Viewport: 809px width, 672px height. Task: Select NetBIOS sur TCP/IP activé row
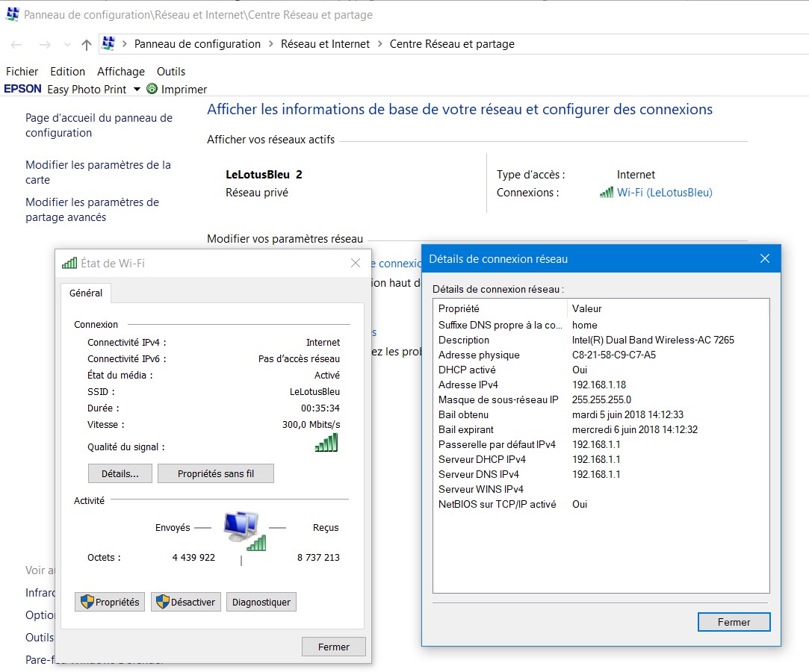601,505
